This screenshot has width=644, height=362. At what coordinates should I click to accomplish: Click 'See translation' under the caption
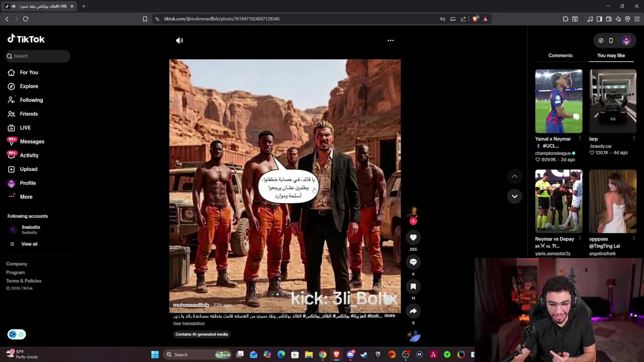189,323
